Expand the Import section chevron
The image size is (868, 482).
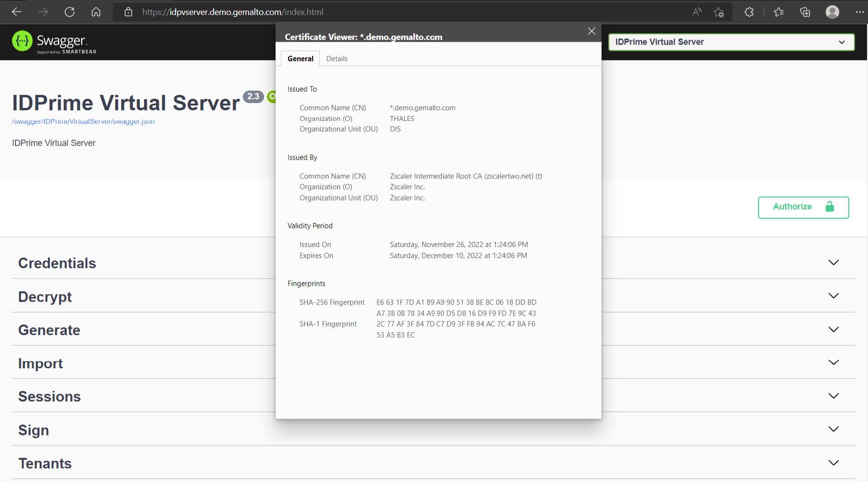click(833, 362)
